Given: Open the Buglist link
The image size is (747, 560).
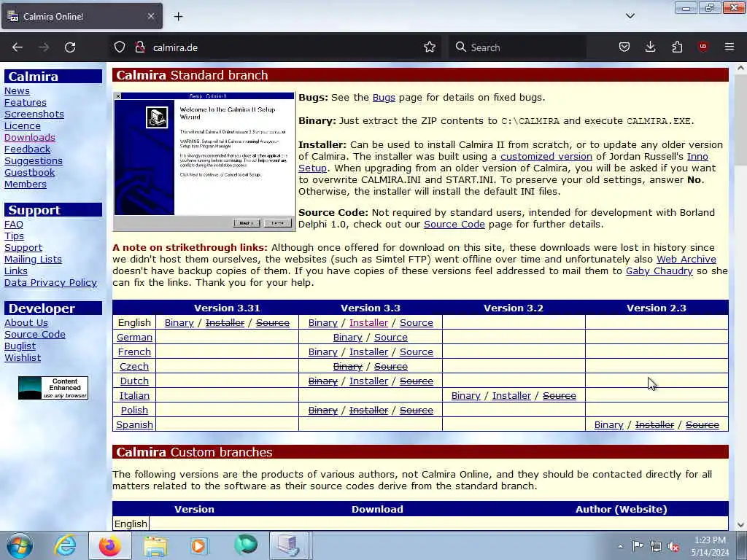Looking at the screenshot, I should pos(20,346).
